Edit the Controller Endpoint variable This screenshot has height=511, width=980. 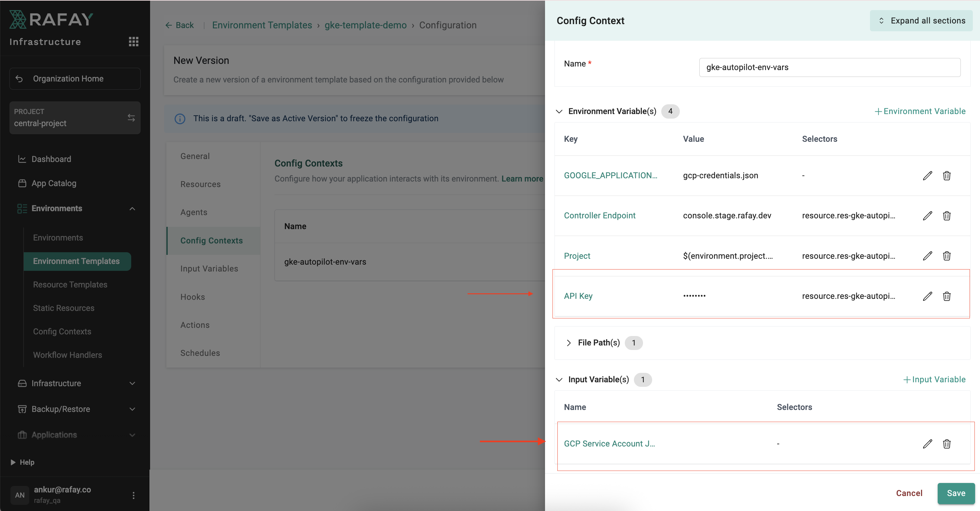click(x=927, y=215)
